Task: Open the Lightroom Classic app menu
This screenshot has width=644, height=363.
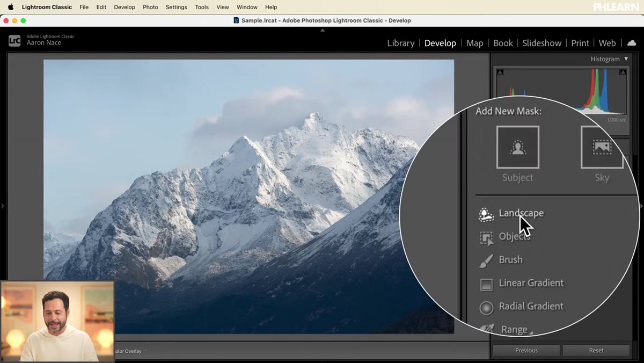Action: point(47,7)
